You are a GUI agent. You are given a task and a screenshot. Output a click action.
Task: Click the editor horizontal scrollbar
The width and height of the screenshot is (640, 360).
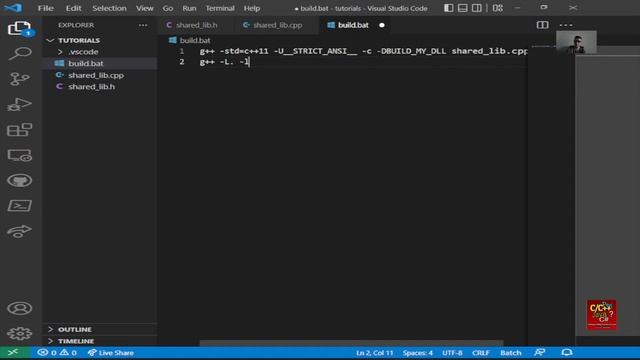coord(351,343)
